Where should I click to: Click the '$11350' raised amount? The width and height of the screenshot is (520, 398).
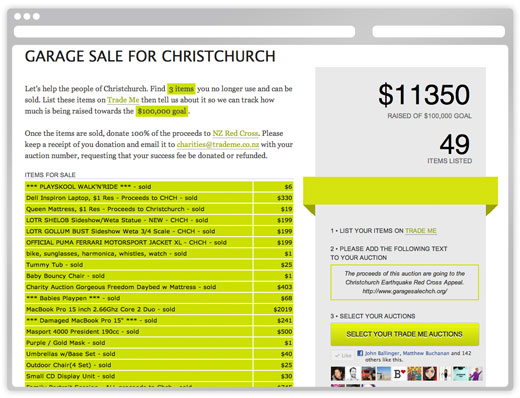(424, 95)
